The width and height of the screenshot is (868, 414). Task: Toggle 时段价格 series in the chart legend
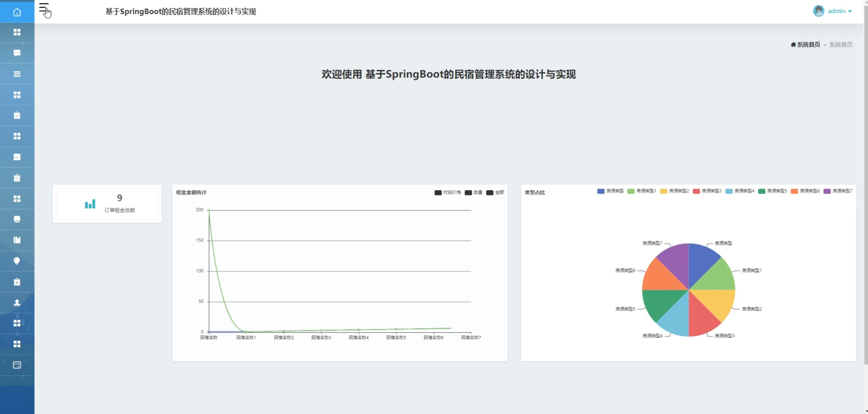[x=448, y=192]
